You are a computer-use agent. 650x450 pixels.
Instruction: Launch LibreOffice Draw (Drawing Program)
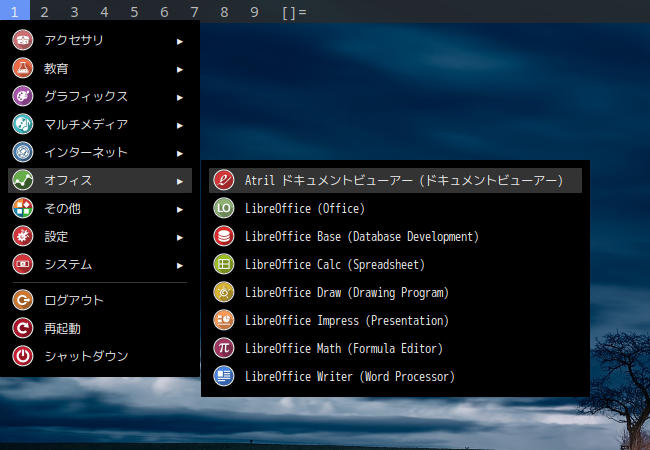[x=395, y=292]
